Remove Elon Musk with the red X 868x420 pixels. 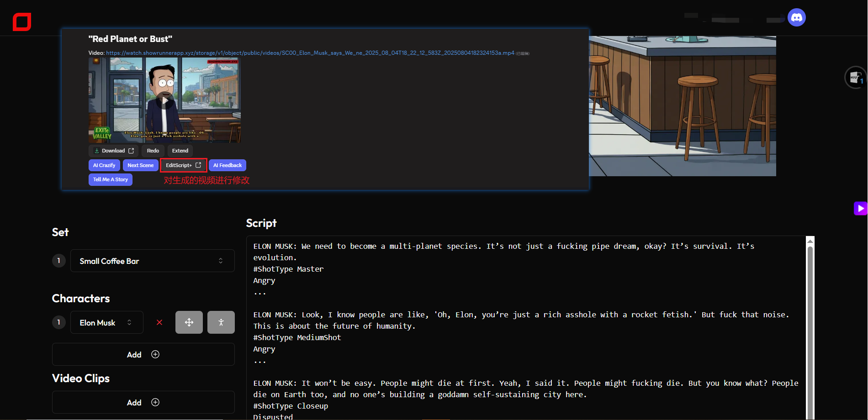pyautogui.click(x=159, y=322)
